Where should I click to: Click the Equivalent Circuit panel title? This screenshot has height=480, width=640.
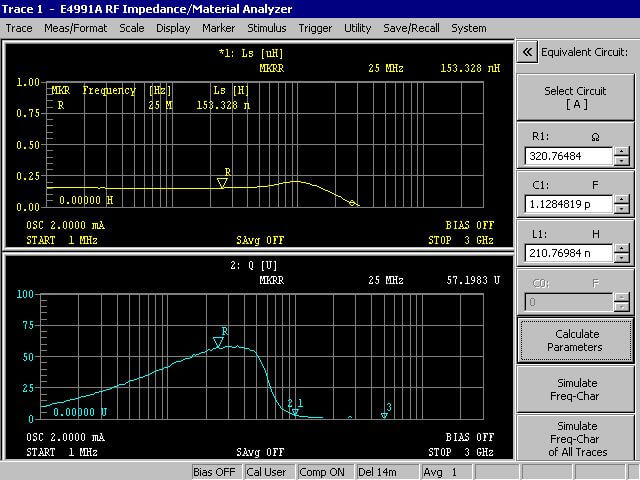tap(584, 52)
